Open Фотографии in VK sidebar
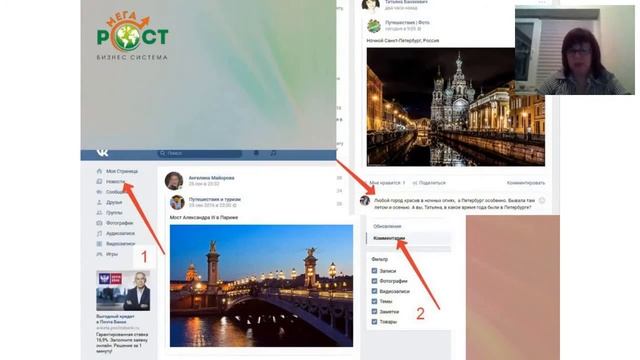This screenshot has width=640, height=360. tap(120, 223)
